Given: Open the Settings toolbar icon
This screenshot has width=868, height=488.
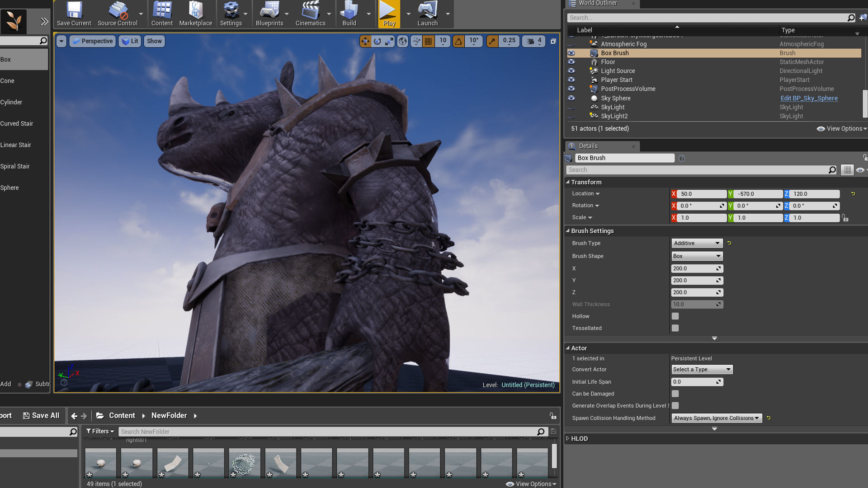Looking at the screenshot, I should [x=231, y=14].
